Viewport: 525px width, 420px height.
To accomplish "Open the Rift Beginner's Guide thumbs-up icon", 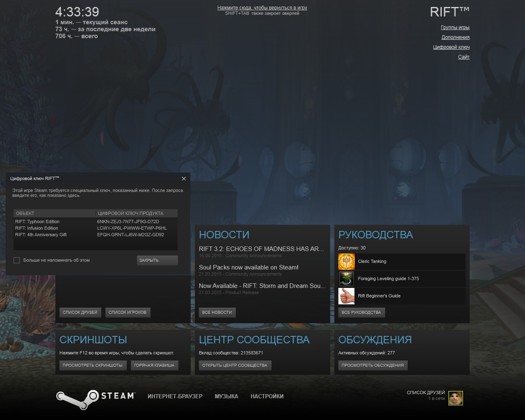I will pyautogui.click(x=346, y=296).
